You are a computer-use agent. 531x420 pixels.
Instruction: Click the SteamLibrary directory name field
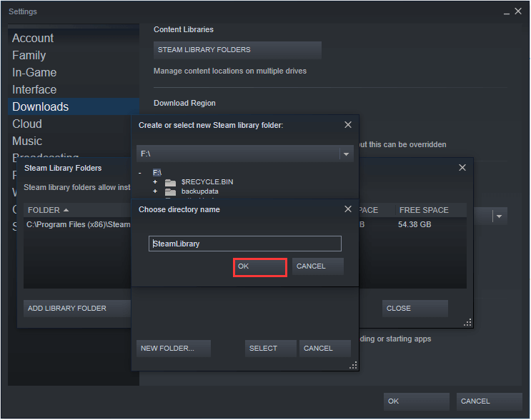click(244, 244)
